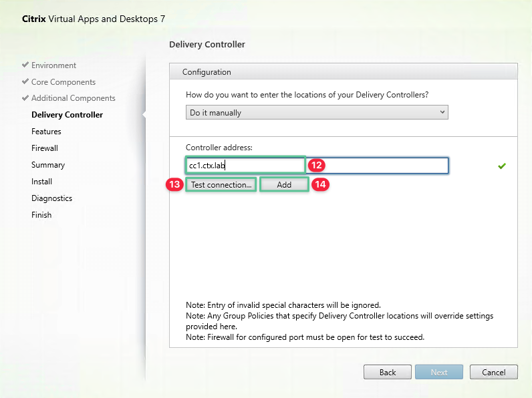Click the Configuration section header
The width and height of the screenshot is (532, 398).
click(x=344, y=72)
